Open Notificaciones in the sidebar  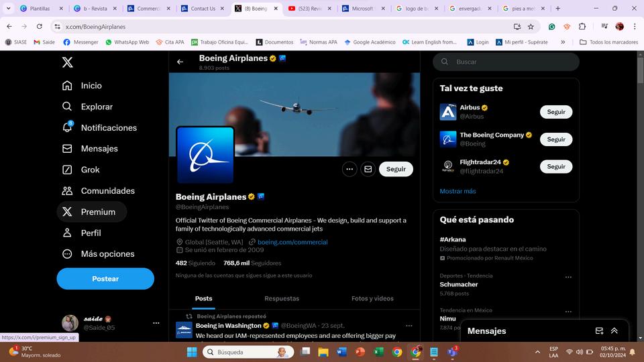99,127
